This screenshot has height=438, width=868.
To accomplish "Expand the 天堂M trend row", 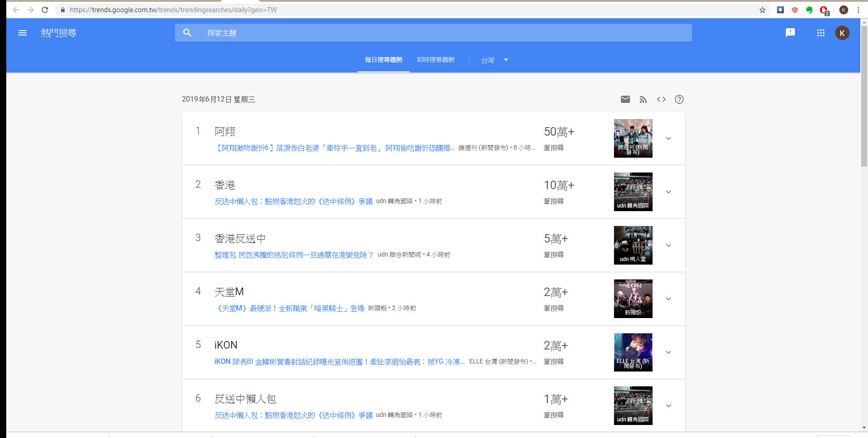I will pyautogui.click(x=668, y=299).
